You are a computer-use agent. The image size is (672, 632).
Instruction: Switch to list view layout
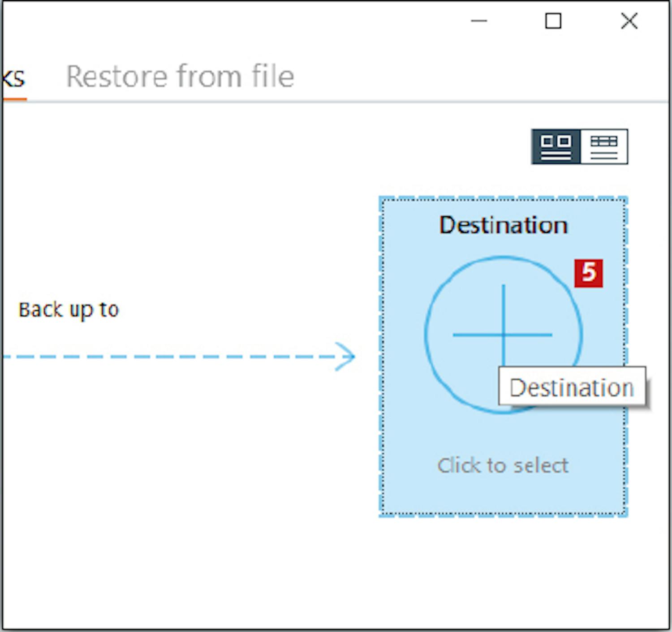pos(603,147)
